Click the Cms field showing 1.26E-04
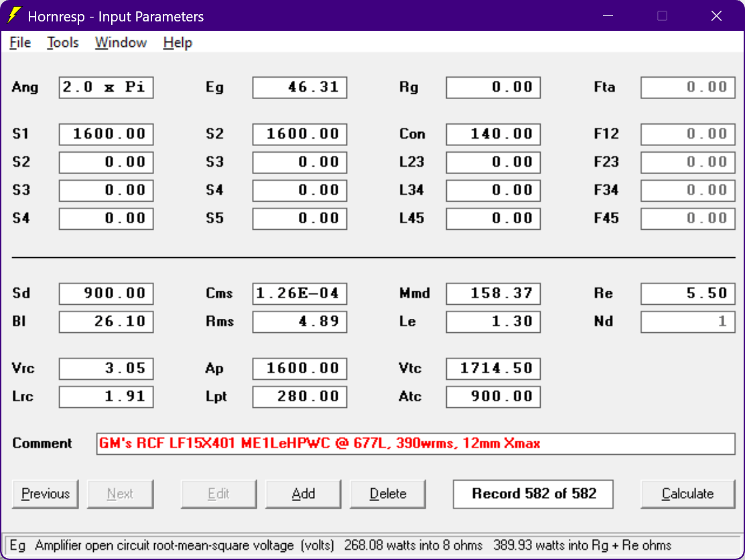This screenshot has width=745, height=560. [x=299, y=293]
